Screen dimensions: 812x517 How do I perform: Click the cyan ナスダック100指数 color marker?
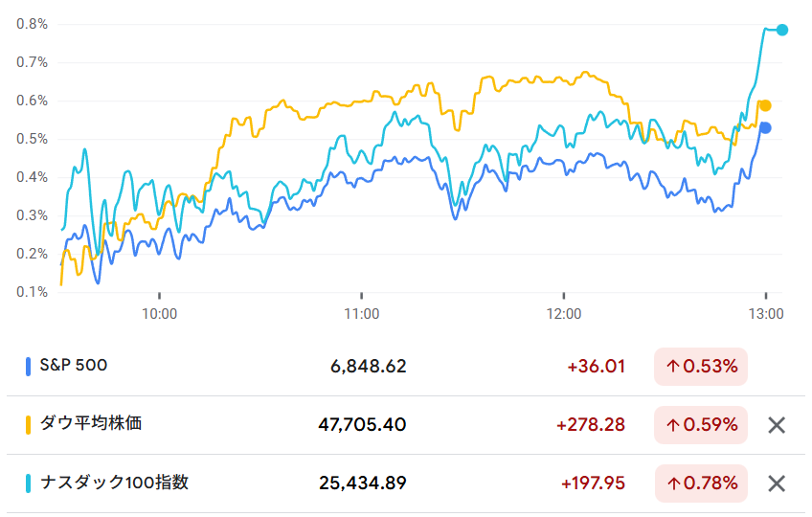click(x=29, y=483)
